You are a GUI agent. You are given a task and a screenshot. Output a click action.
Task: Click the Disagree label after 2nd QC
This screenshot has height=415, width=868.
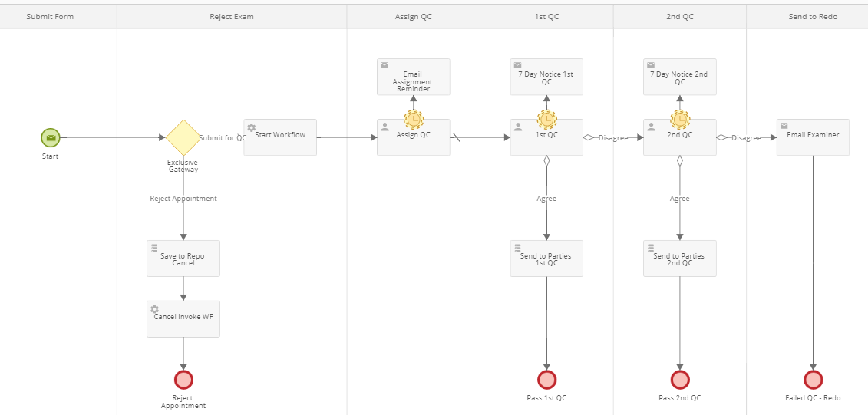coord(746,138)
